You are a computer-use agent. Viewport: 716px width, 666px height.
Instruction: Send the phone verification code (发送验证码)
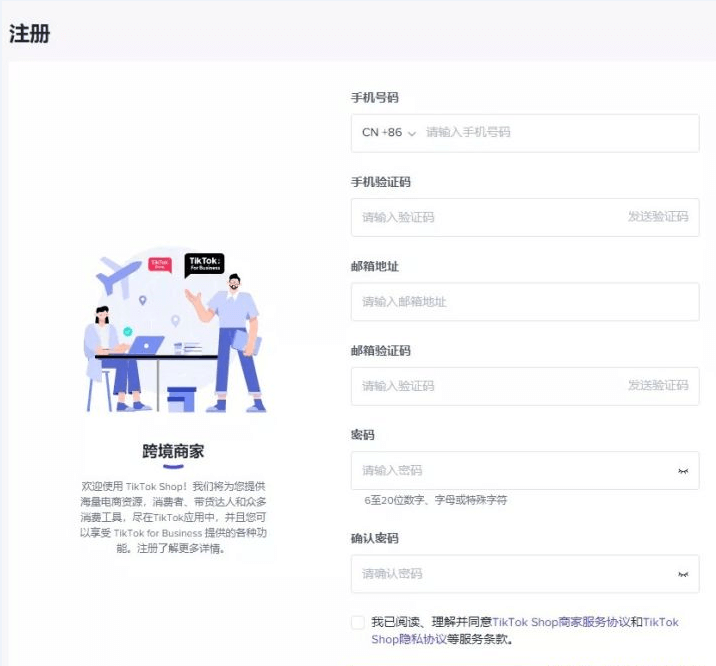[657, 217]
